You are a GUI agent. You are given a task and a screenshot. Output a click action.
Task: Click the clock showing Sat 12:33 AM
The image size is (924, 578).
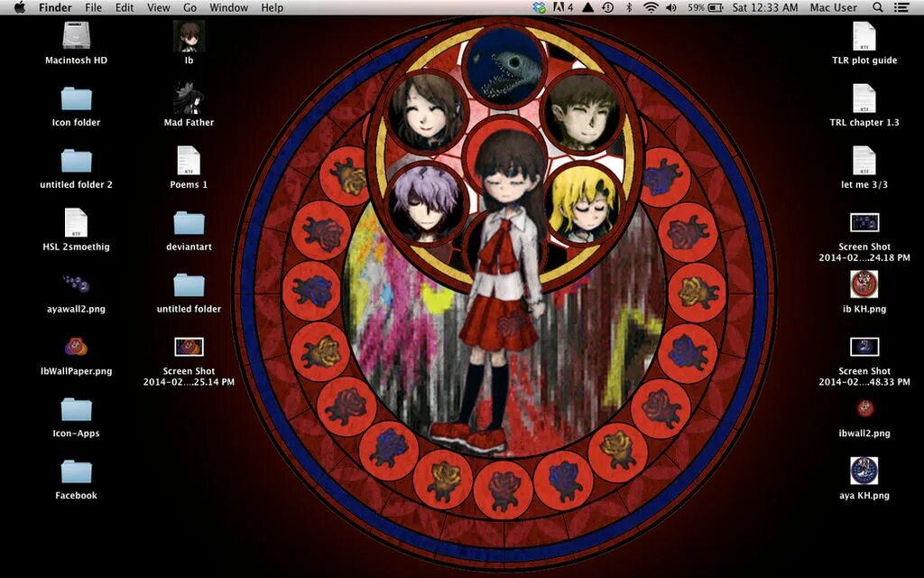click(x=765, y=7)
